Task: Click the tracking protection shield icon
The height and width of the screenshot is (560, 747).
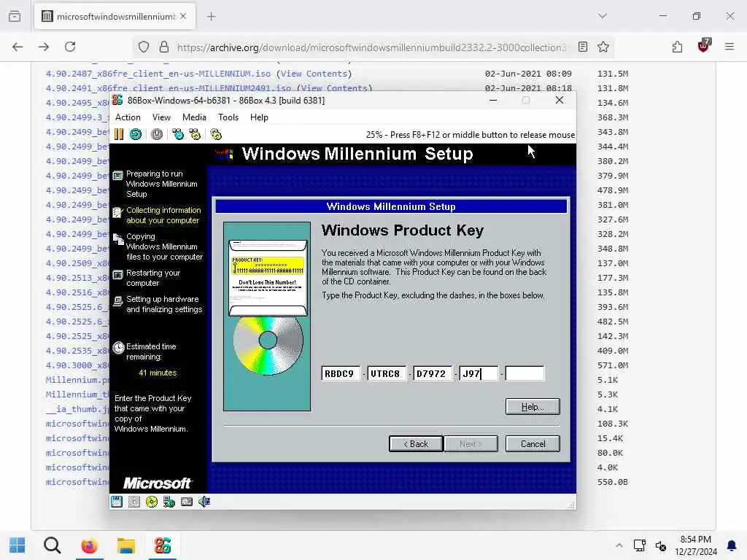Action: pos(144,47)
